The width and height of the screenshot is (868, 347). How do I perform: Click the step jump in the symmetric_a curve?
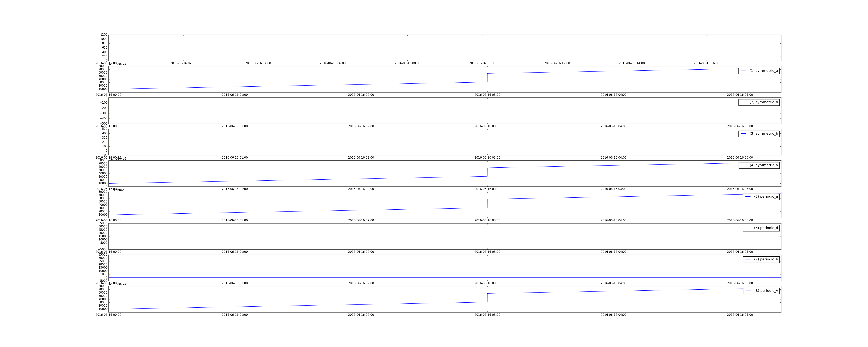[x=487, y=78]
